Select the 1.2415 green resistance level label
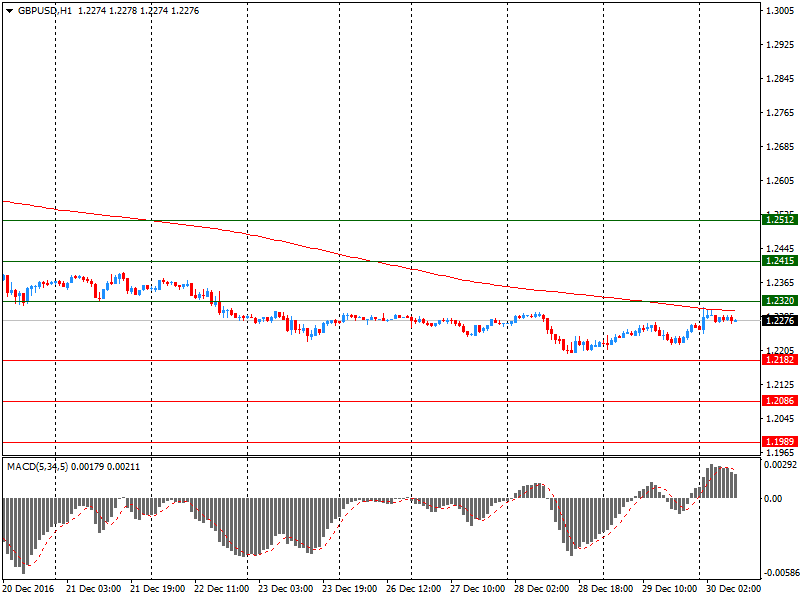This screenshot has width=800, height=600. pos(780,261)
